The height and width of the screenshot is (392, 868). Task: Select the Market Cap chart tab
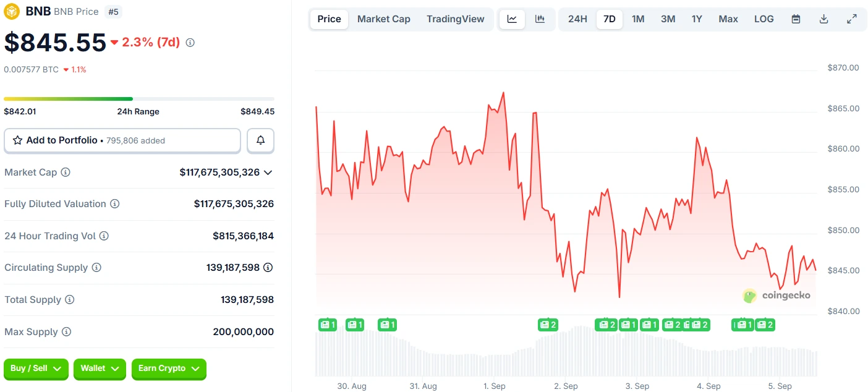(x=383, y=19)
